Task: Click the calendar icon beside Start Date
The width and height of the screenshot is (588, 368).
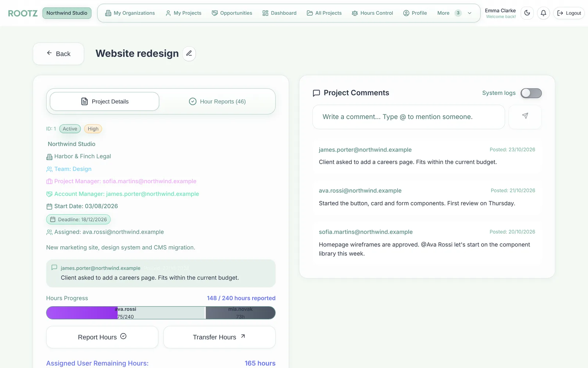Action: (49, 206)
